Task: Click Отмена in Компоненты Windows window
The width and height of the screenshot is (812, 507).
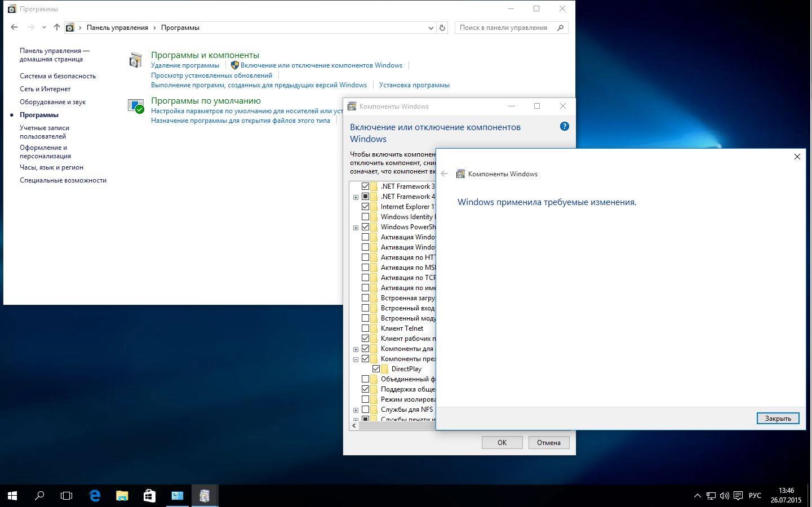Action: [548, 442]
